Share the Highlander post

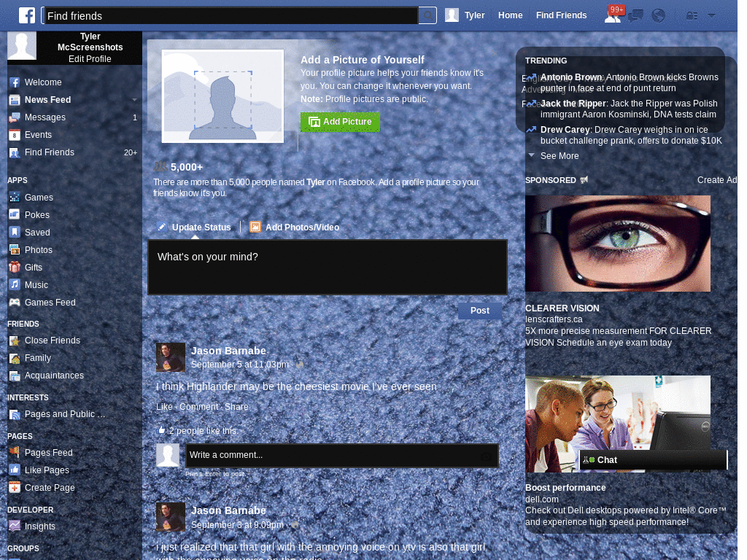[236, 407]
